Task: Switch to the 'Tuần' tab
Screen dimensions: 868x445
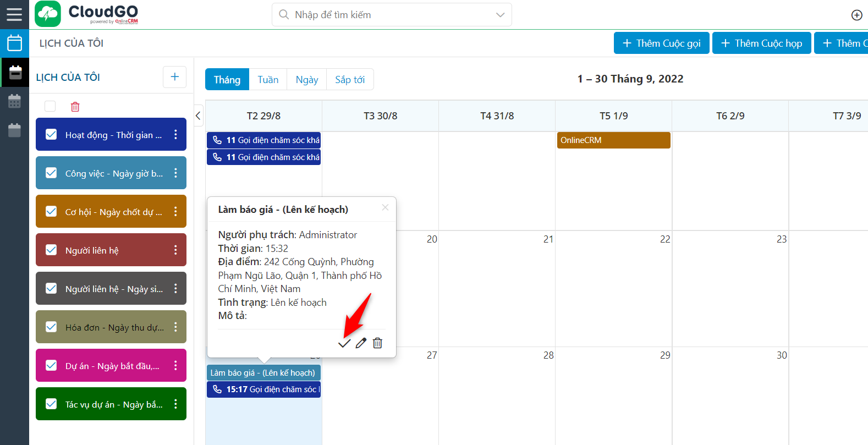Action: point(268,79)
